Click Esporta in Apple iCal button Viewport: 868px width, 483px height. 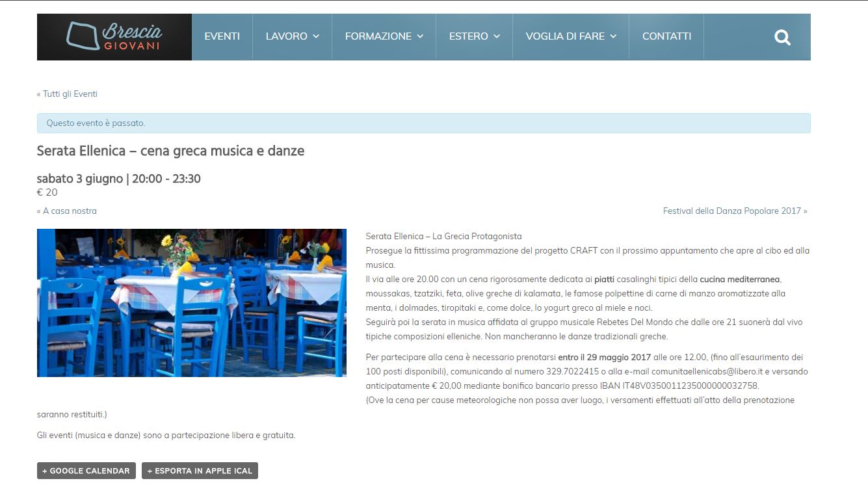click(200, 471)
